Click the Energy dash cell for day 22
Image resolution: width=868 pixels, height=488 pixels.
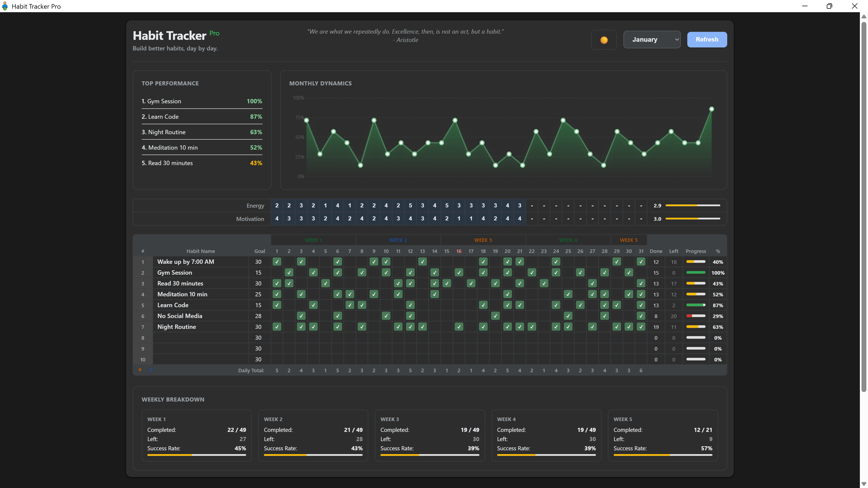pos(531,206)
